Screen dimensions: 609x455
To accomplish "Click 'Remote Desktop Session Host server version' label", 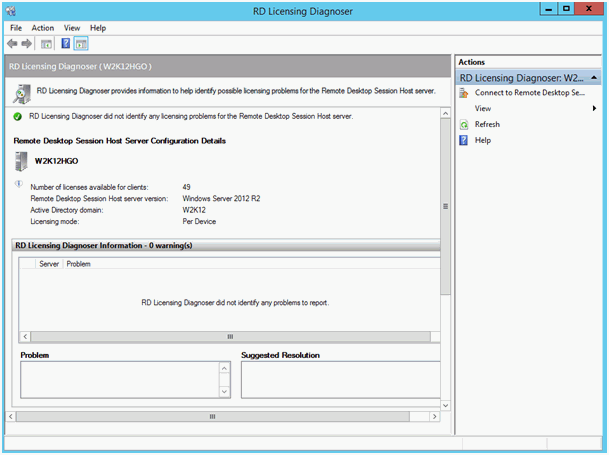I will (99, 199).
